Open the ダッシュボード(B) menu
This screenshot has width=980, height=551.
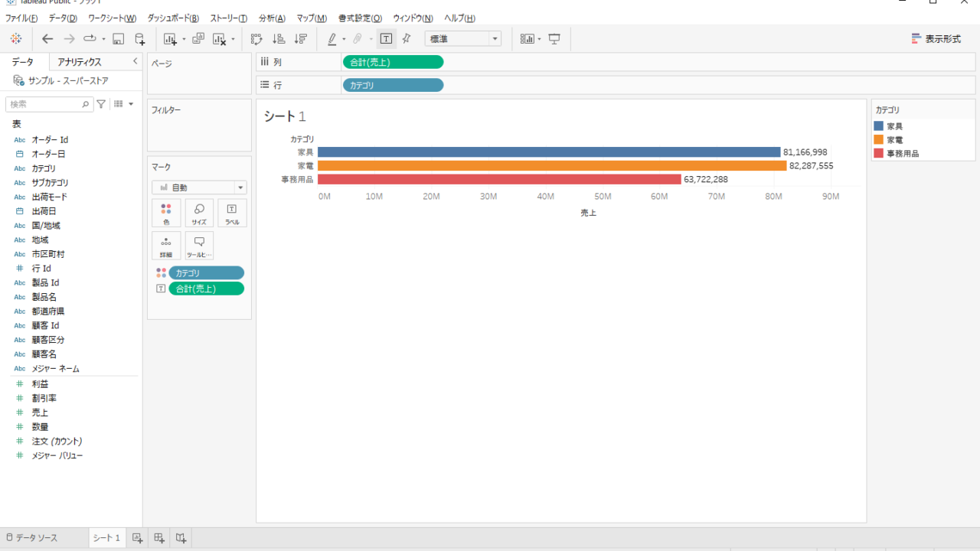[173, 18]
